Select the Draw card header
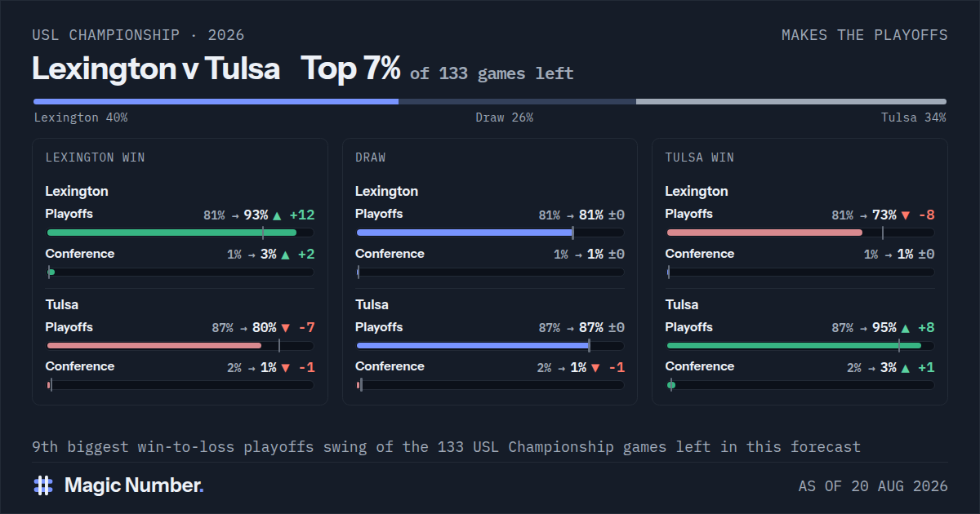 pos(371,157)
